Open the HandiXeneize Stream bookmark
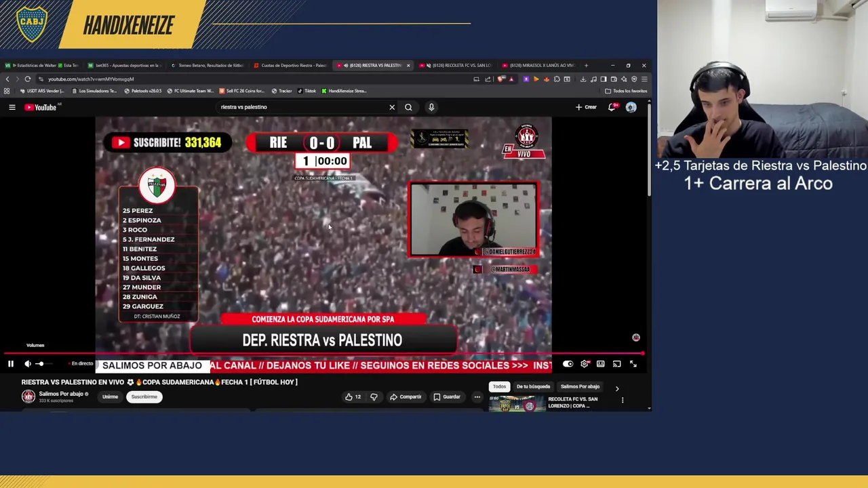868x488 pixels. pos(344,91)
